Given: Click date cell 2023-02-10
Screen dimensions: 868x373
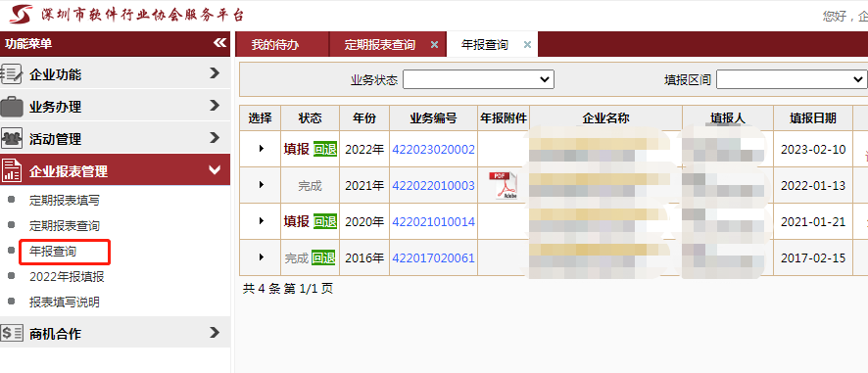Looking at the screenshot, I should click(812, 150).
